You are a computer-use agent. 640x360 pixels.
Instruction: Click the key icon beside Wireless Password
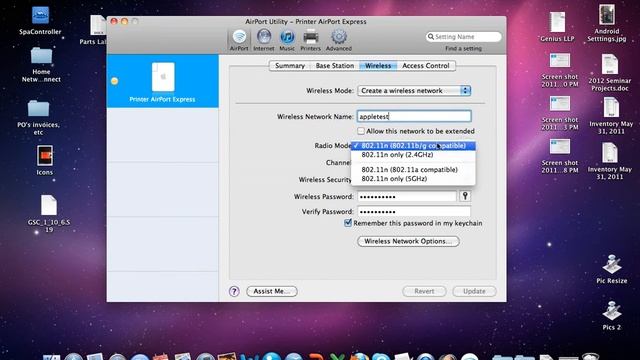(x=465, y=196)
